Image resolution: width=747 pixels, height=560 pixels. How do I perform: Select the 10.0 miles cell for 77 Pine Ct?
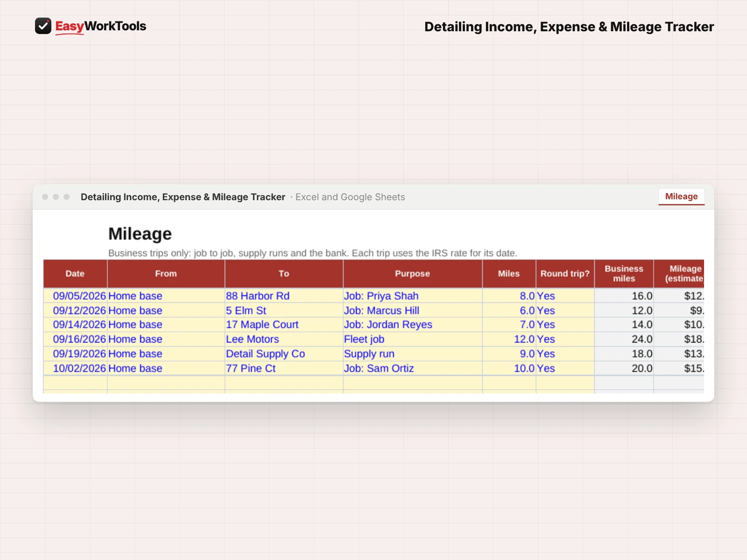point(509,368)
